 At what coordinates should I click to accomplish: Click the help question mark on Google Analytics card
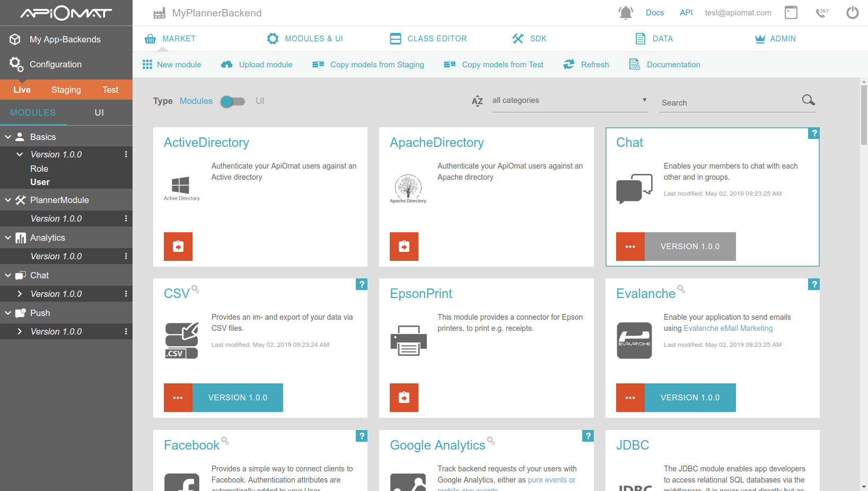click(588, 436)
